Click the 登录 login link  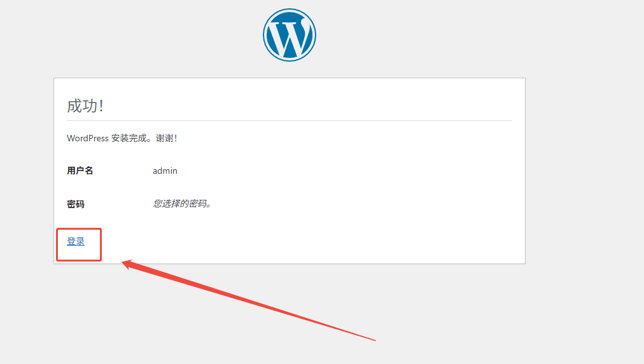pyautogui.click(x=76, y=241)
